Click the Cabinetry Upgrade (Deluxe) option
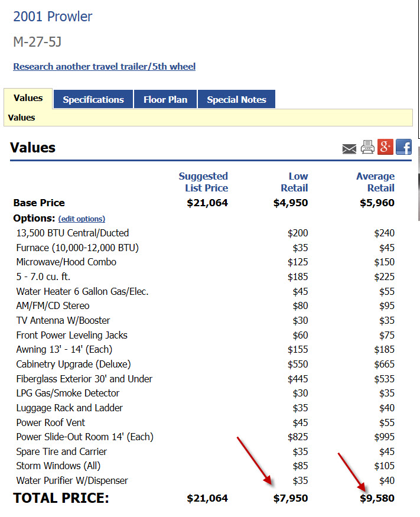Image resolution: width=420 pixels, height=517 pixels. coord(73,364)
